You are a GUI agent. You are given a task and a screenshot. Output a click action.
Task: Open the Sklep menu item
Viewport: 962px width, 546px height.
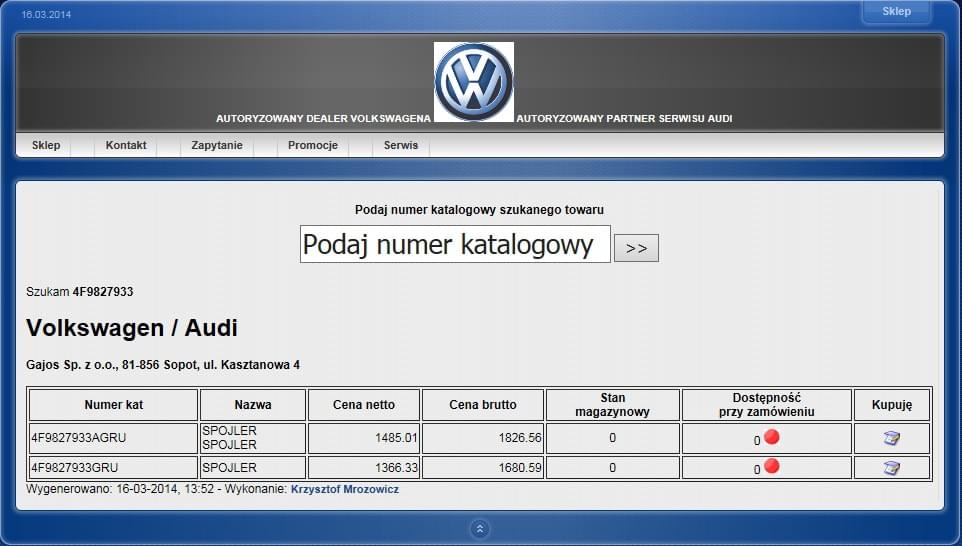[46, 145]
